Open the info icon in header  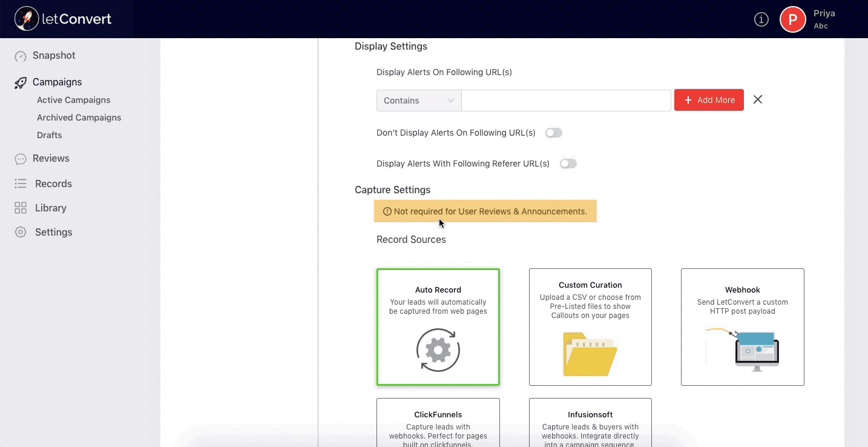click(x=761, y=19)
